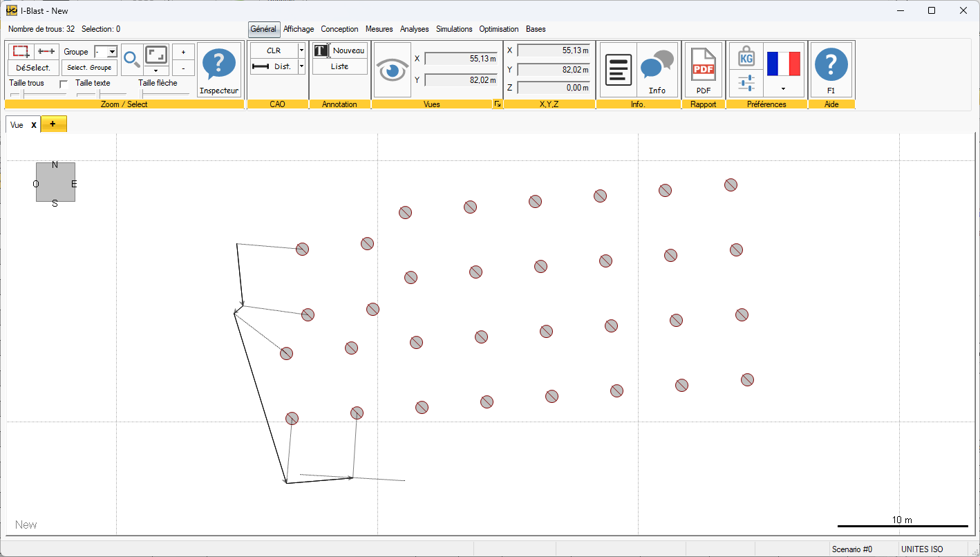Click the magnifier zoom tool
Image resolution: width=980 pixels, height=557 pixels.
[131, 59]
